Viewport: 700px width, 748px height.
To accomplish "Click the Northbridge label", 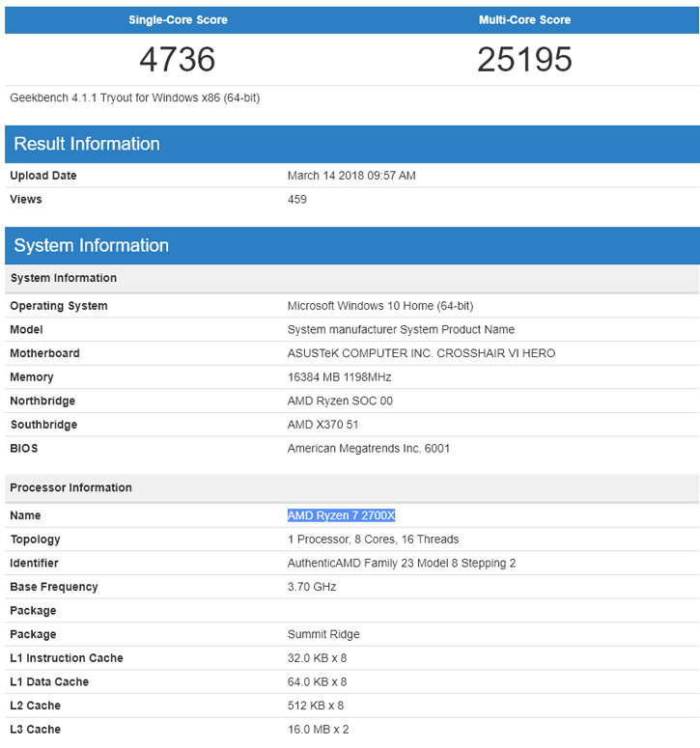I will (x=42, y=402).
